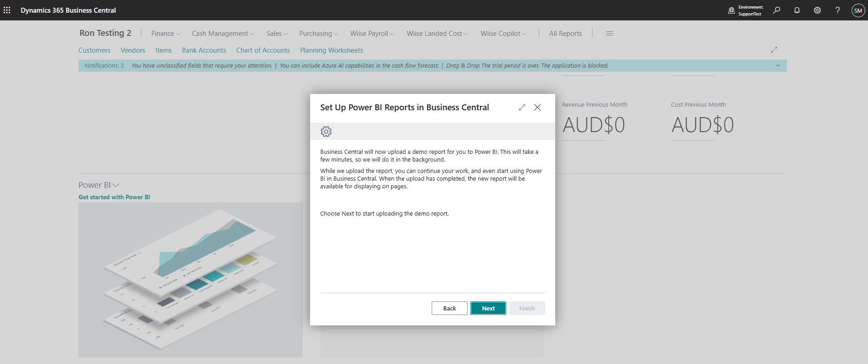Click the Power BI demo charts thumbnail

191,280
